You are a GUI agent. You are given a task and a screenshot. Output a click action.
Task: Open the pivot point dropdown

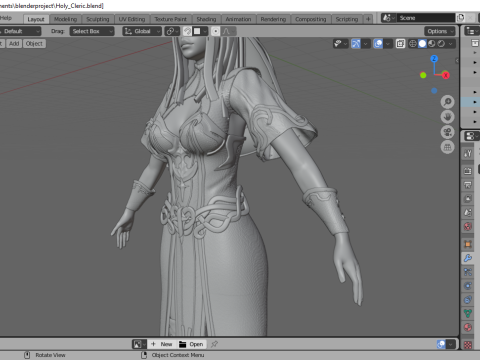coord(172,31)
